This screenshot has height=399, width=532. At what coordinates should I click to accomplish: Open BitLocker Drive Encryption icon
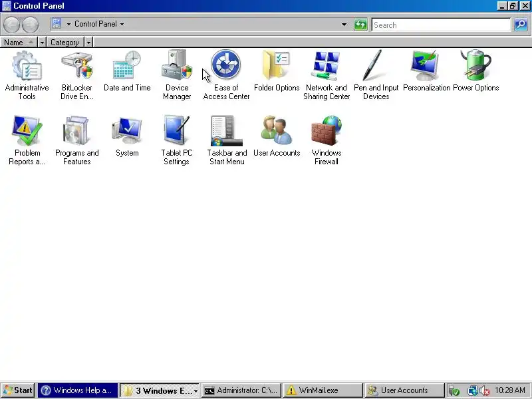pos(77,65)
